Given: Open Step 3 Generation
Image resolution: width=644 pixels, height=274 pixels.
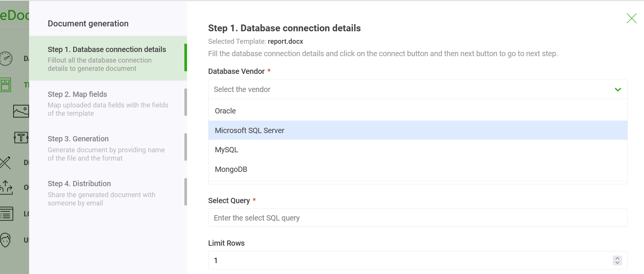Looking at the screenshot, I should tap(108, 148).
